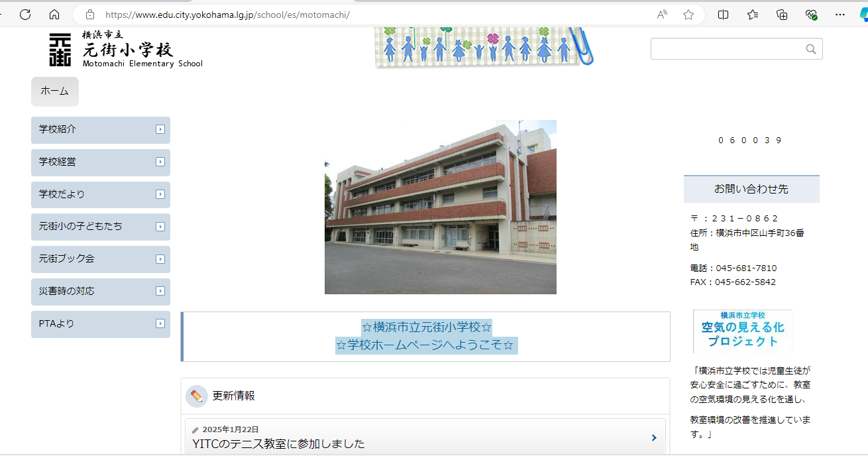This screenshot has width=868, height=456.
Task: Go to browser home page icon
Action: pyautogui.click(x=54, y=14)
